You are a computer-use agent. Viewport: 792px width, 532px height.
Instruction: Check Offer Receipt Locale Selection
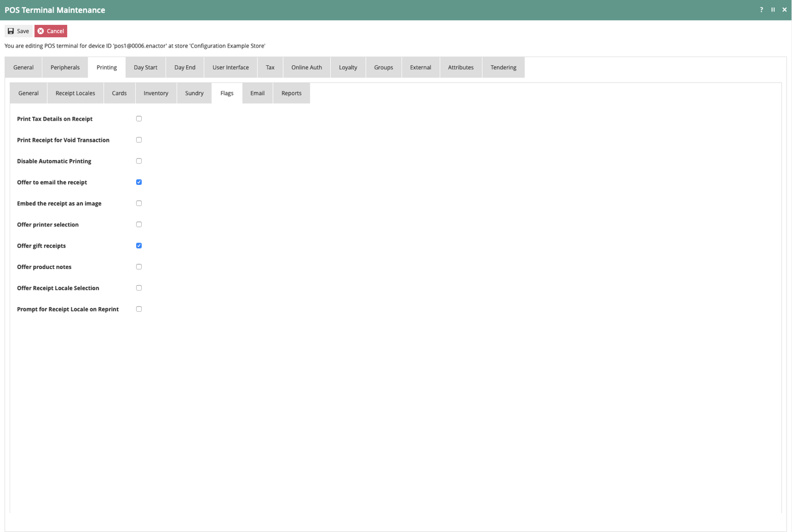tap(139, 288)
